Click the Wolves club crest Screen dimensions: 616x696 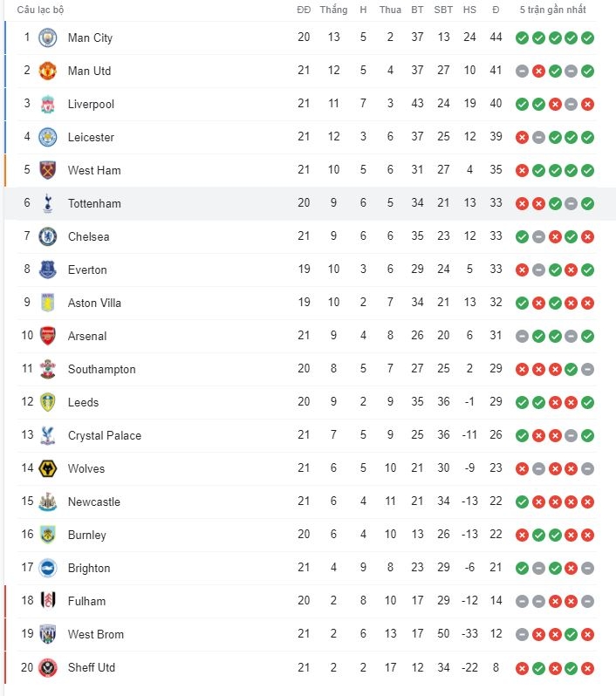point(47,468)
